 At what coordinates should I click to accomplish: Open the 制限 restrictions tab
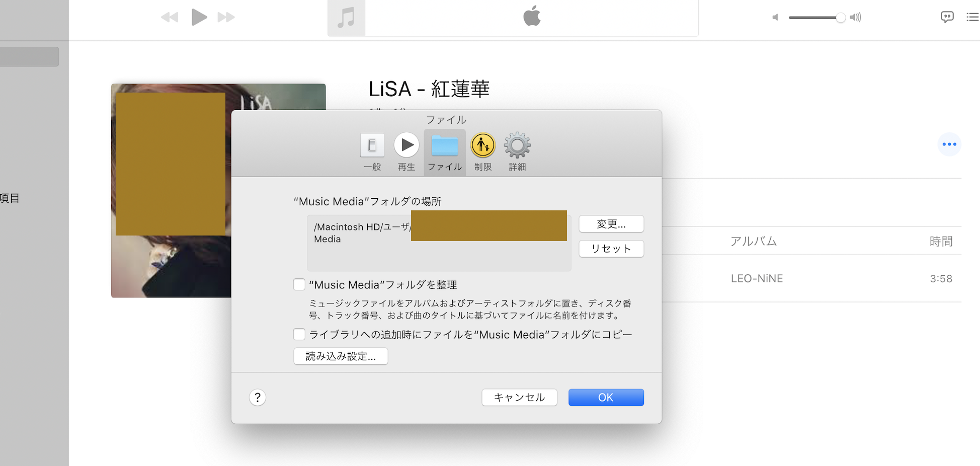point(483,152)
